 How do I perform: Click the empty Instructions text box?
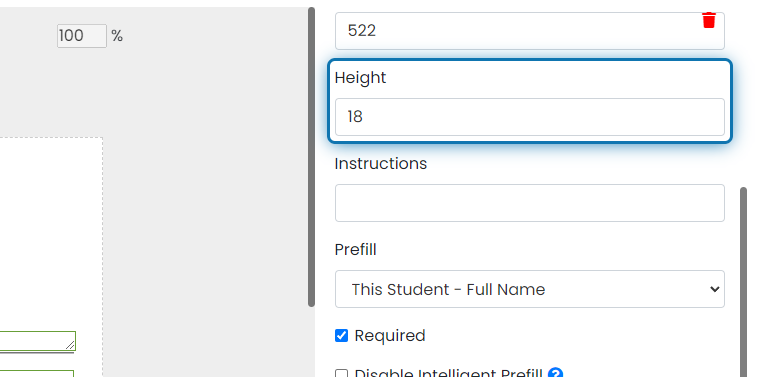(x=529, y=203)
